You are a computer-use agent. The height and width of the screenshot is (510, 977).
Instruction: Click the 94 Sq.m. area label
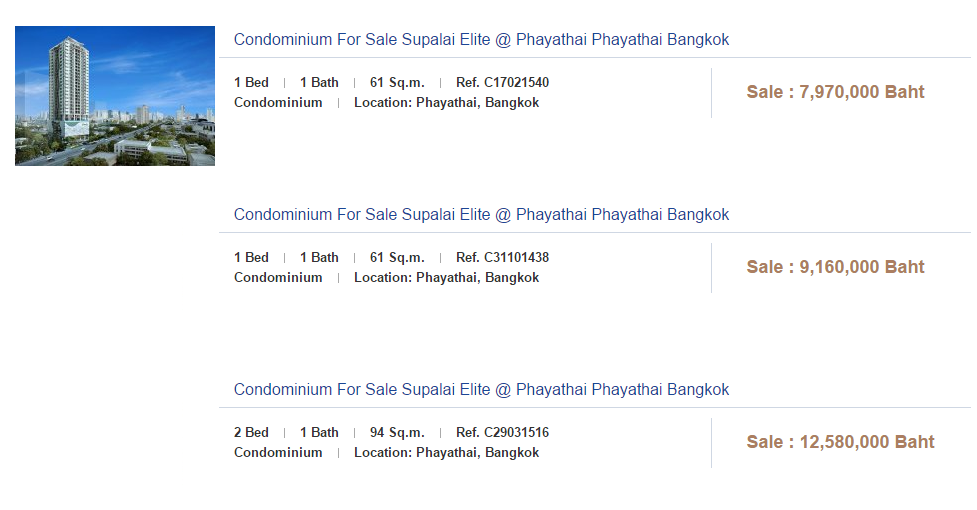[x=397, y=433]
